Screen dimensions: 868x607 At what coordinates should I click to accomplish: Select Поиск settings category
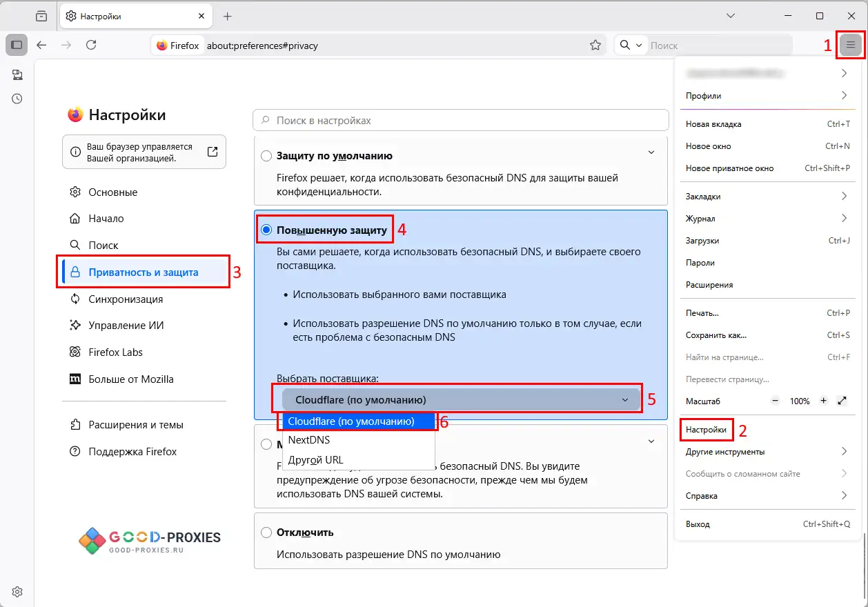pyautogui.click(x=144, y=245)
